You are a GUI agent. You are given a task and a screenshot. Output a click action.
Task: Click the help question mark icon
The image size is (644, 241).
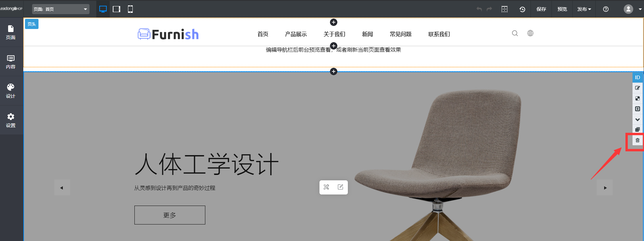pyautogui.click(x=606, y=9)
